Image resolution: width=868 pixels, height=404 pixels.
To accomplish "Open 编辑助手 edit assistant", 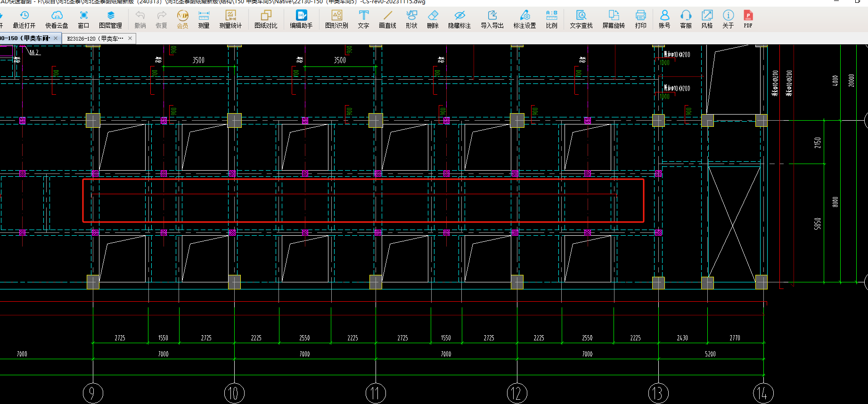I will (x=301, y=19).
